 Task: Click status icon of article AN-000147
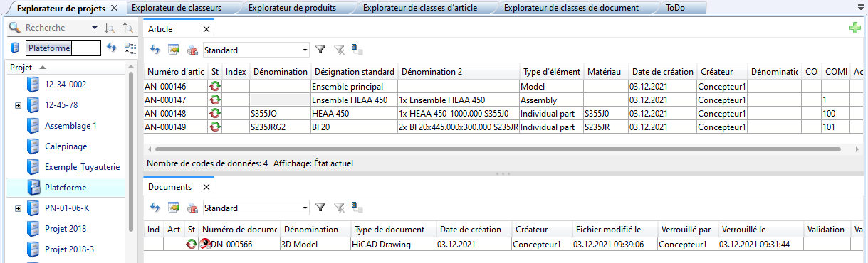(214, 100)
